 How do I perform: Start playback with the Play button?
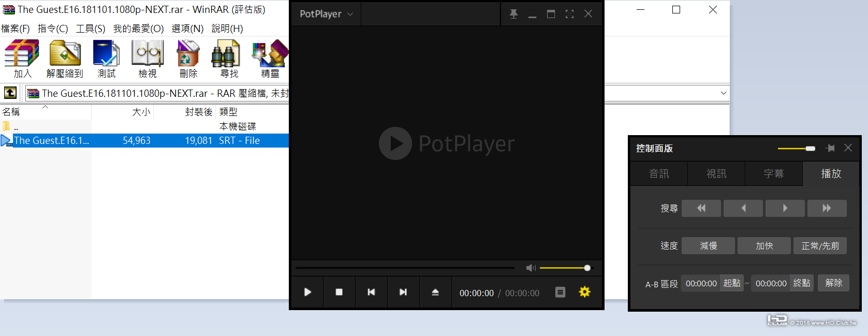pyautogui.click(x=307, y=293)
